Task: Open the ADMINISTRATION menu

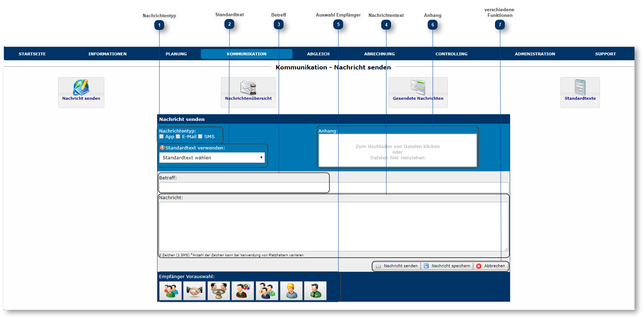Action: point(535,54)
